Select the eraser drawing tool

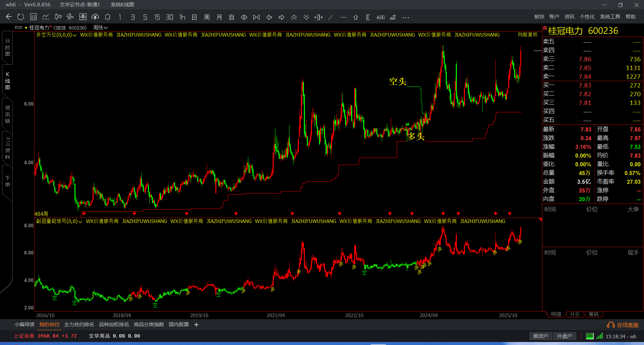pyautogui.click(x=393, y=17)
